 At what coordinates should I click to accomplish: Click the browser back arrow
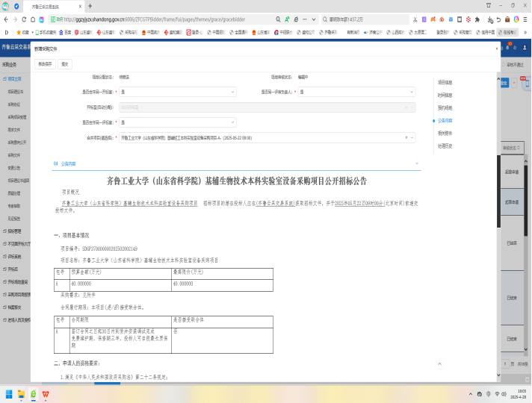(x=6, y=19)
